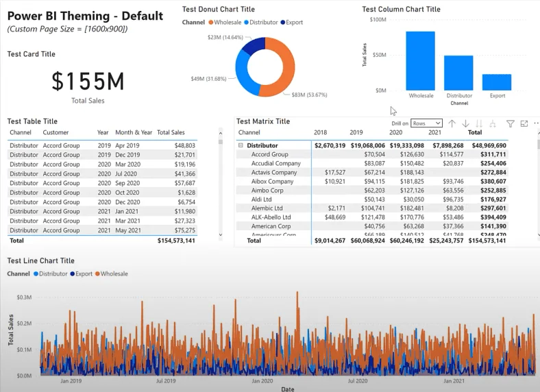Select Actavis Company row in matrix
Image resolution: width=540 pixels, height=392 pixels.
pyautogui.click(x=274, y=172)
